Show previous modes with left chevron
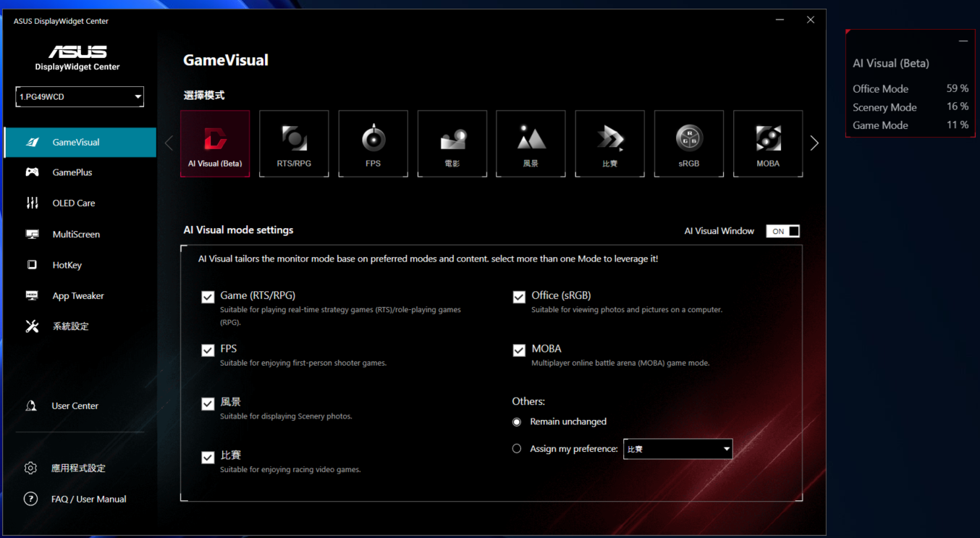Screen dimensions: 980x538 (169, 143)
